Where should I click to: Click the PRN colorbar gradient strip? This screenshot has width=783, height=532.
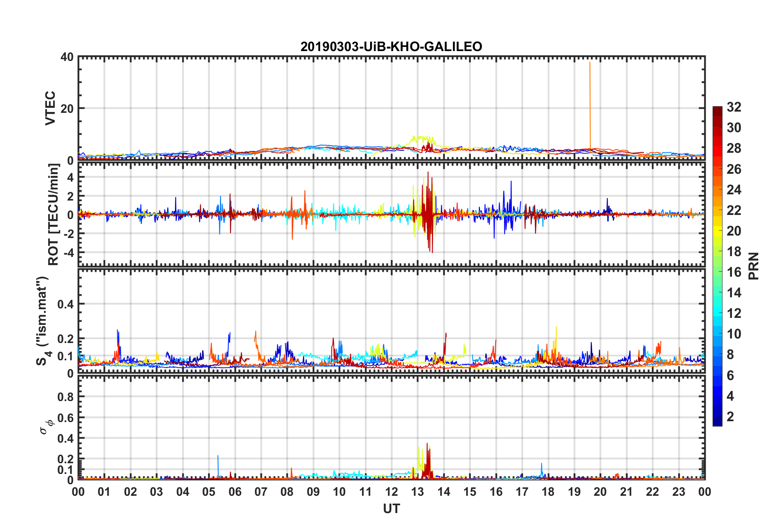coord(717,266)
